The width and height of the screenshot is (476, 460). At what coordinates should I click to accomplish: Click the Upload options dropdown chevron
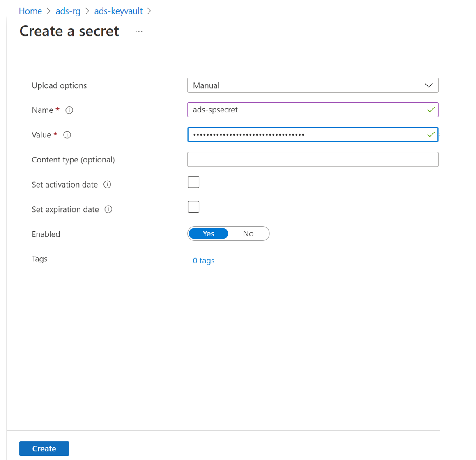point(428,85)
